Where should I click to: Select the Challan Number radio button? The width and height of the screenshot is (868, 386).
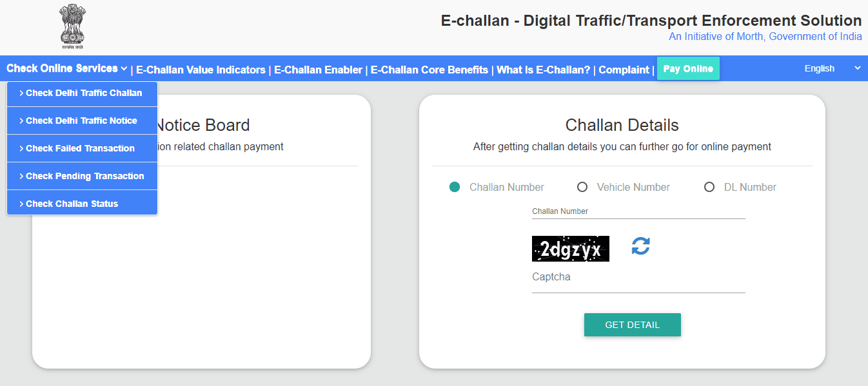click(x=455, y=187)
